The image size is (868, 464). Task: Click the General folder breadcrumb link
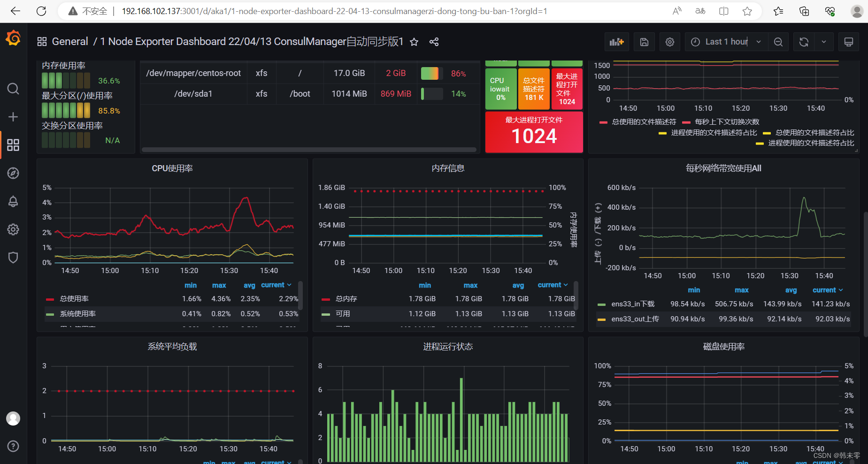pos(70,41)
